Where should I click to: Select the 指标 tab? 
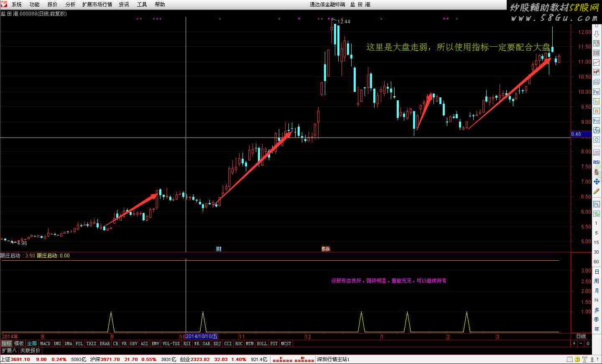click(x=6, y=344)
